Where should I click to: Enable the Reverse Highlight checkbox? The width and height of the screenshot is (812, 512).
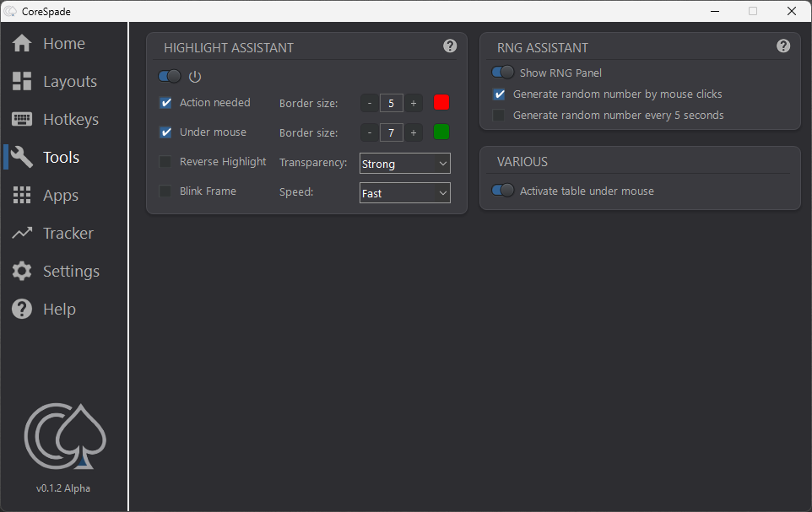[165, 161]
